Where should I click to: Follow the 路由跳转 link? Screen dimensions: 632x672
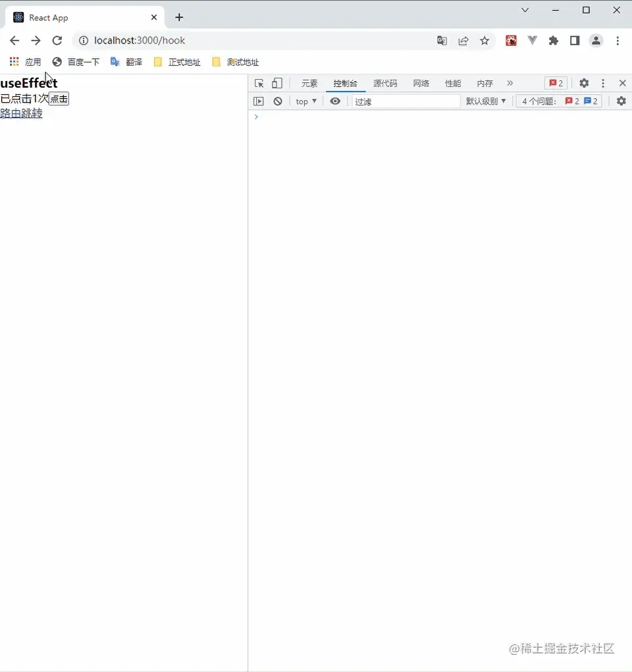(21, 113)
